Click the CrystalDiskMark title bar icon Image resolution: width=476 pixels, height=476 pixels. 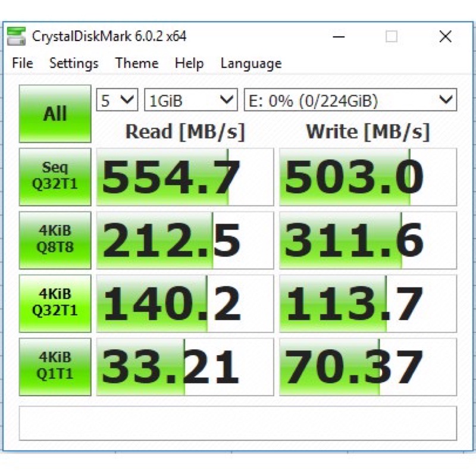[16, 36]
